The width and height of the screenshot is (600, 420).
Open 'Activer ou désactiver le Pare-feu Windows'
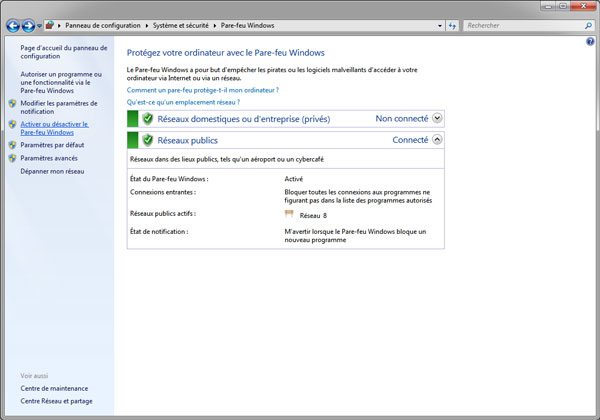(x=55, y=128)
